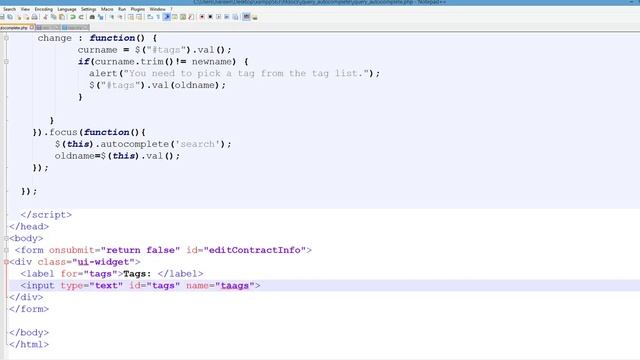Screen dimensions: 640x360
Task: Open the Settings menu
Action: 89,9
